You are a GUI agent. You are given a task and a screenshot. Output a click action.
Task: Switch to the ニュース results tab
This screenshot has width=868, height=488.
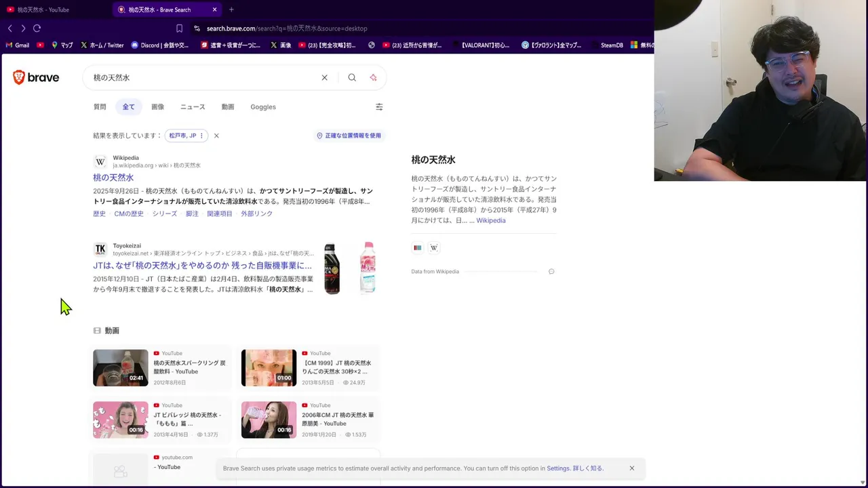[193, 106]
